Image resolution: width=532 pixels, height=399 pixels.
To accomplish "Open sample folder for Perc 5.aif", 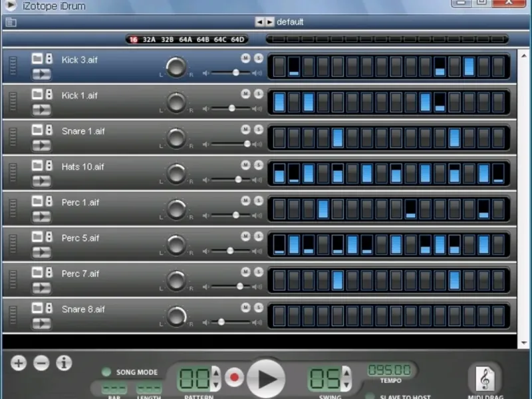I will click(37, 237).
